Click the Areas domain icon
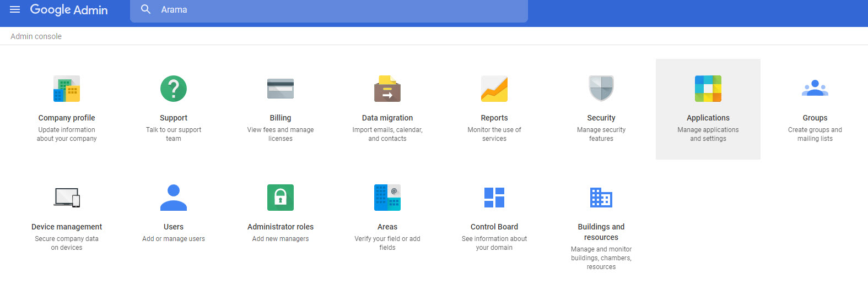 click(387, 198)
